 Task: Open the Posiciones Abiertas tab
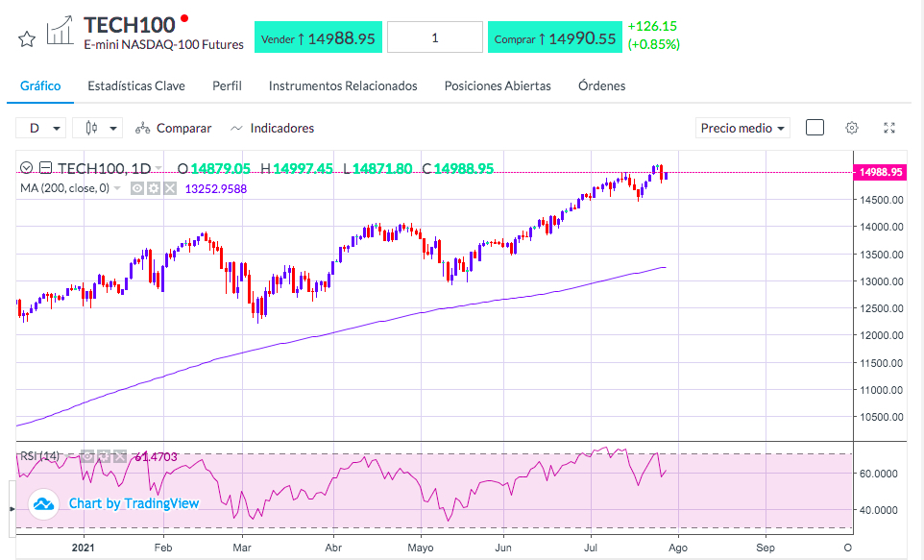tap(498, 86)
